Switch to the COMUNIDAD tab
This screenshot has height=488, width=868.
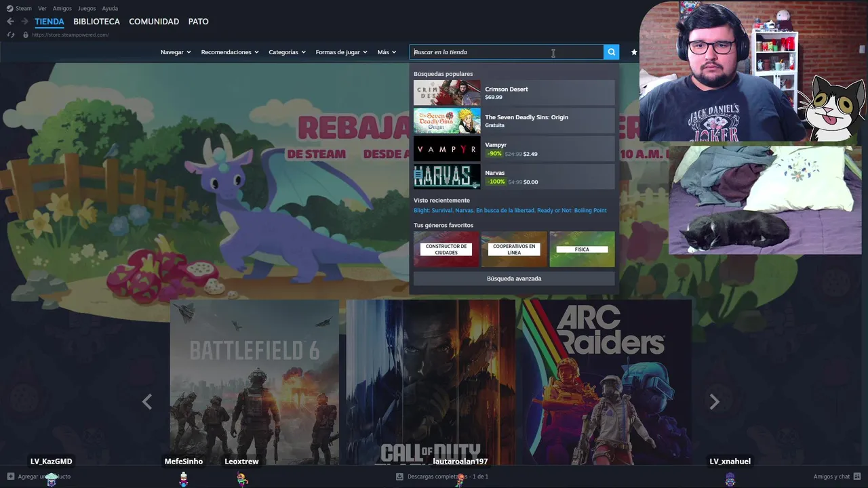pyautogui.click(x=154, y=22)
